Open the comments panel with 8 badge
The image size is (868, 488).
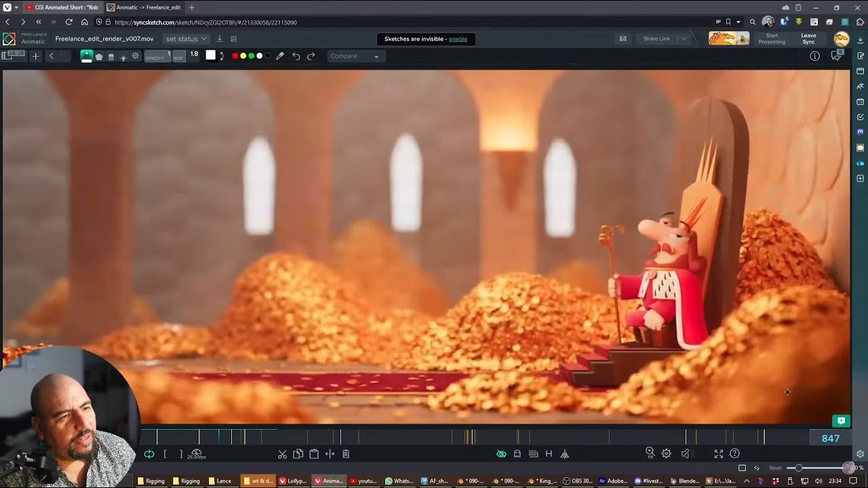point(837,56)
